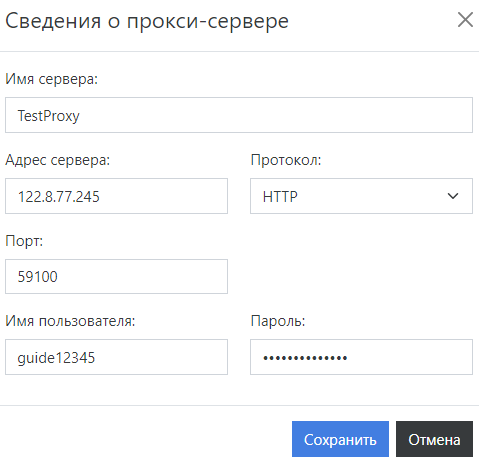Screen dimensions: 479x463
Task: Cancel the dialog with Отмена button
Action: (434, 439)
